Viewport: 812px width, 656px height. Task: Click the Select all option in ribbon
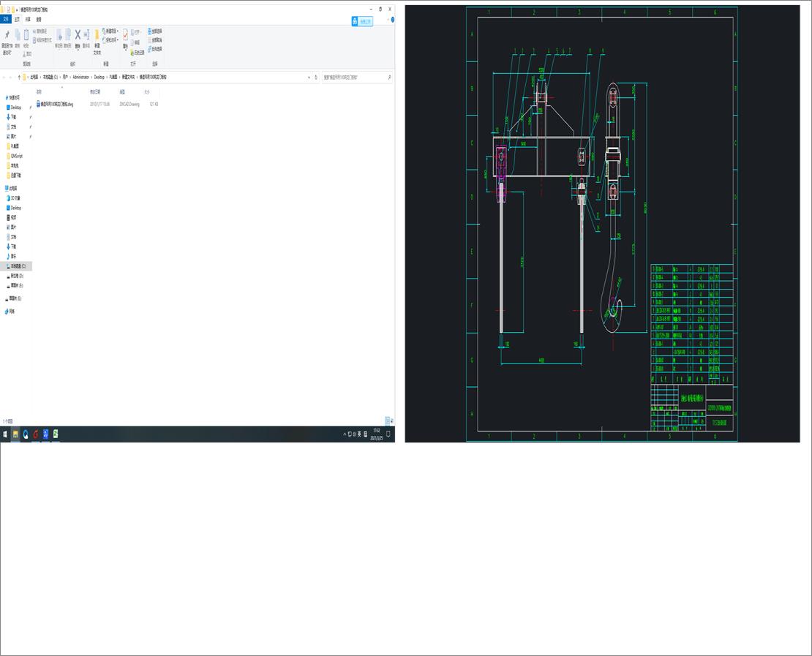click(155, 31)
